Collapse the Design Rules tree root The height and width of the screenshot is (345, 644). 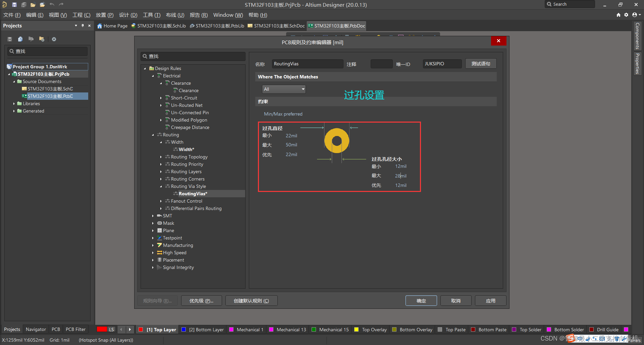point(145,68)
